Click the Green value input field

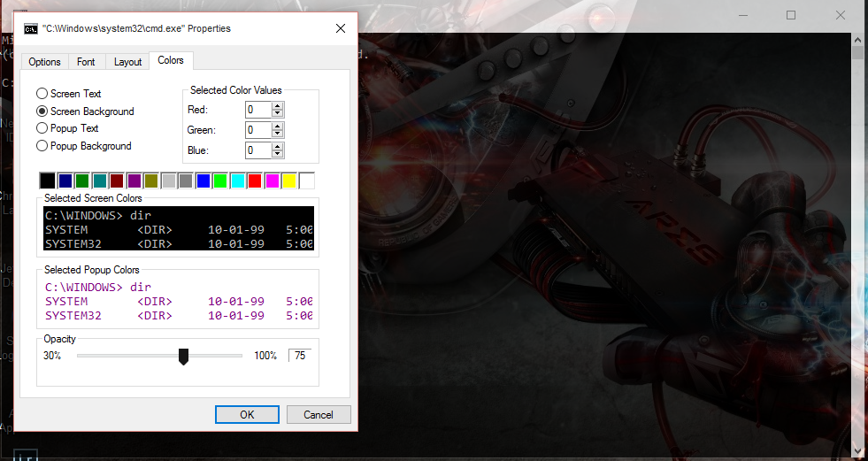tap(258, 130)
